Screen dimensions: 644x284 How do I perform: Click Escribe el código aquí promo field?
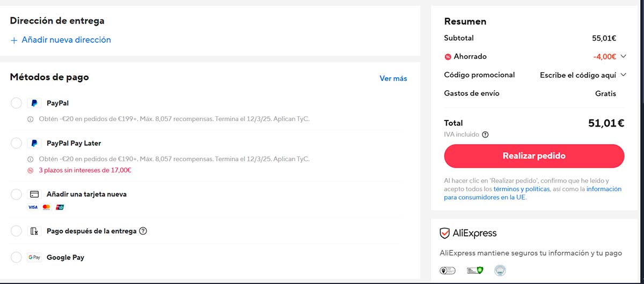pos(577,75)
